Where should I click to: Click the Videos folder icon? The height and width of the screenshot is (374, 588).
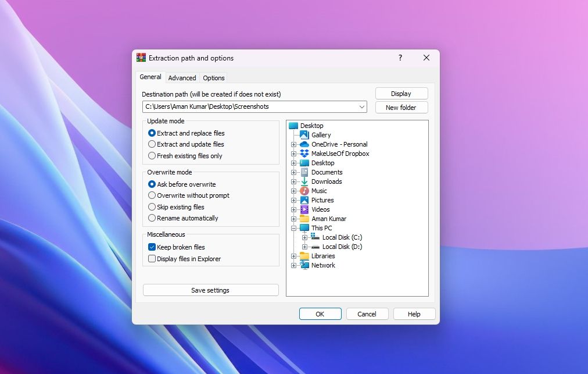coord(304,209)
